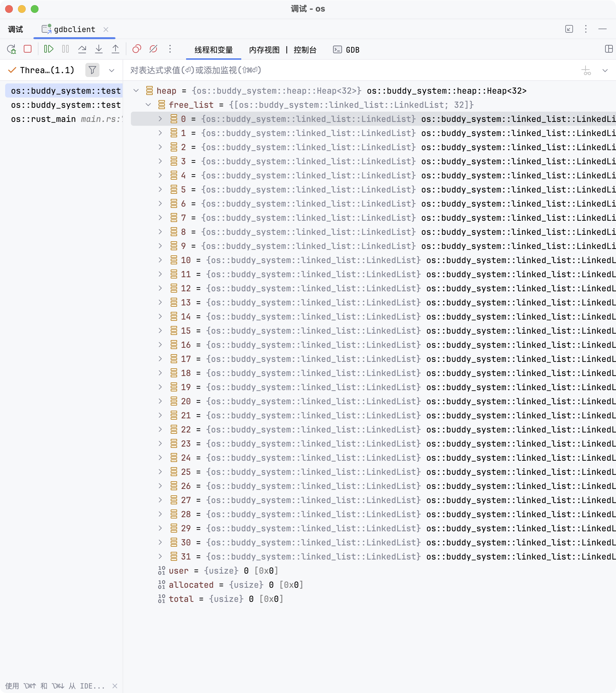616x693 pixels.
Task: Click the Rerun debug session icon
Action: pos(12,49)
